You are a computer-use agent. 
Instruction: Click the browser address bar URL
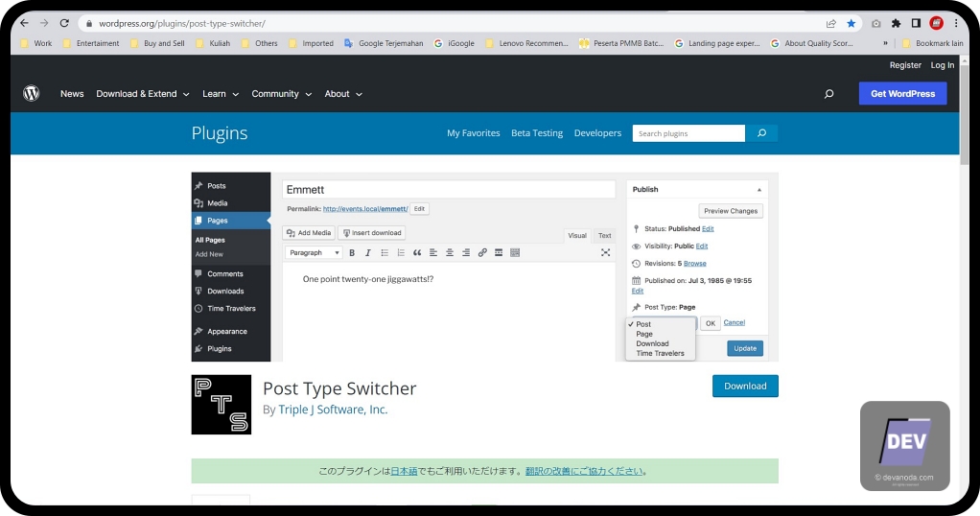click(182, 24)
